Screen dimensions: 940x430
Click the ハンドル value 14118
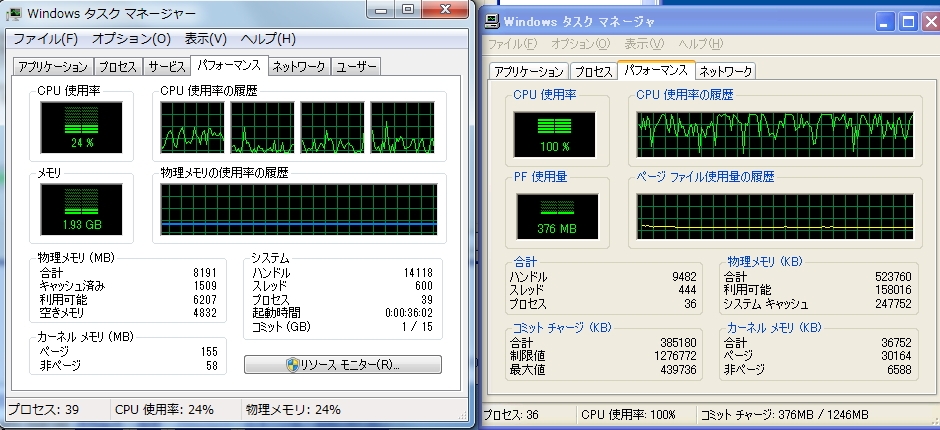(418, 272)
